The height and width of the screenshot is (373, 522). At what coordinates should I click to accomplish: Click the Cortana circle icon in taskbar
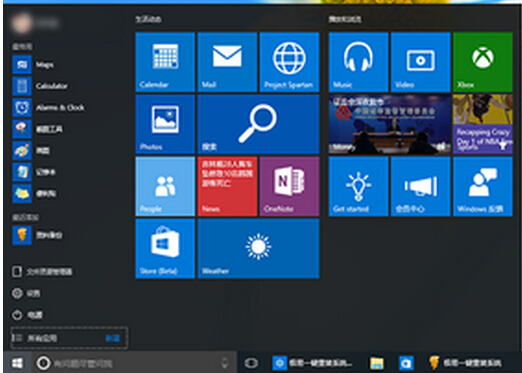click(43, 363)
